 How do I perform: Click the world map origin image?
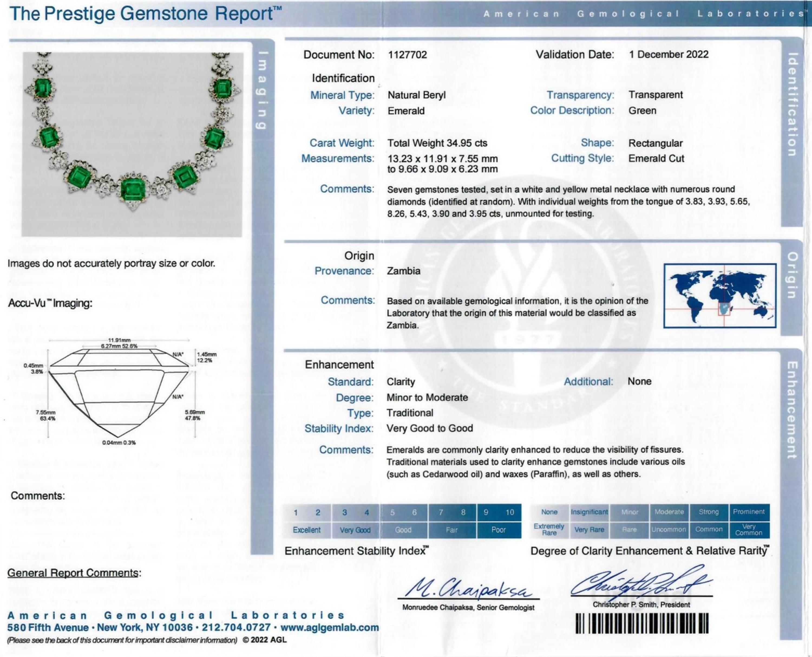(x=720, y=295)
